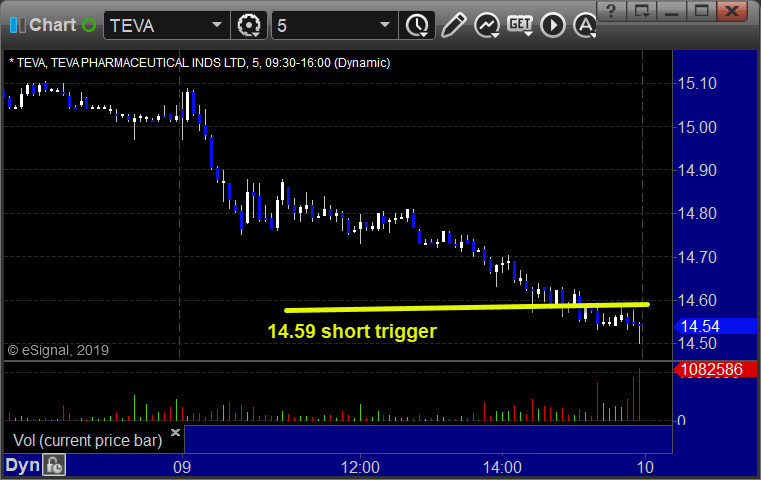Screen dimensions: 761x480
Task: Open the TEVA symbol dropdown
Action: 217,25
